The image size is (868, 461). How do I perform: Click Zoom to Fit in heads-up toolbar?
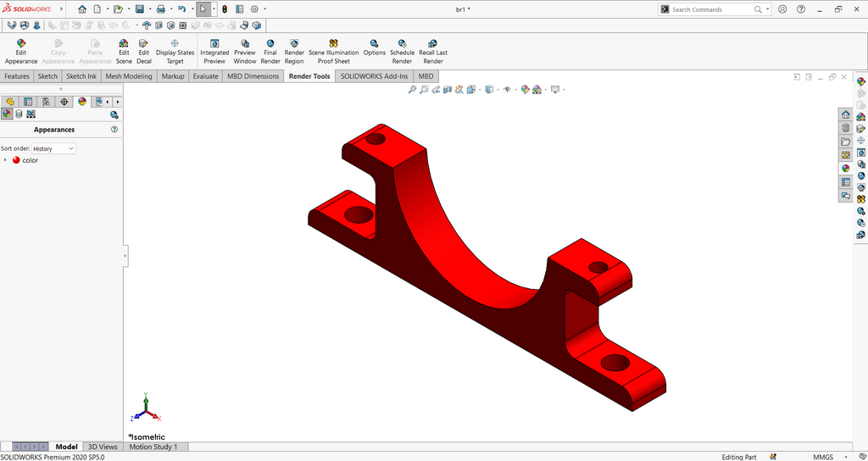[412, 89]
